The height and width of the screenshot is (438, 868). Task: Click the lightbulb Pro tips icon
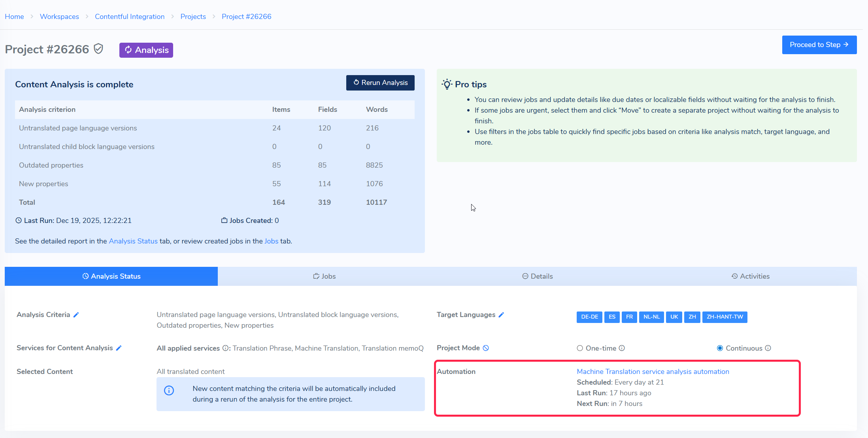[447, 84]
